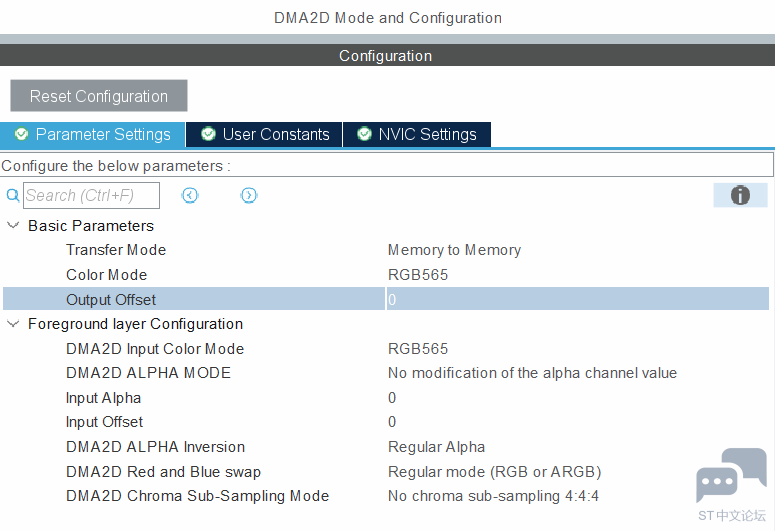Viewport: 775px width, 531px height.
Task: Go to previous search result arrow
Action: [x=190, y=195]
